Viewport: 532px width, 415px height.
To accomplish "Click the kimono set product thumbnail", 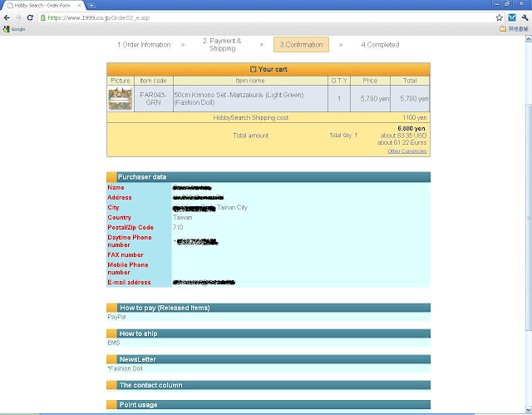I will point(120,98).
